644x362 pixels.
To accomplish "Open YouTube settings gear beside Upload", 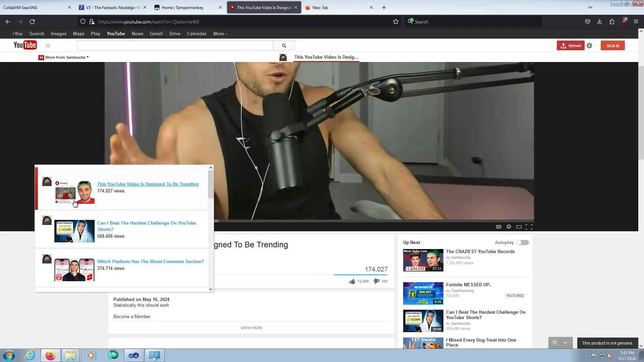I will 589,46.
